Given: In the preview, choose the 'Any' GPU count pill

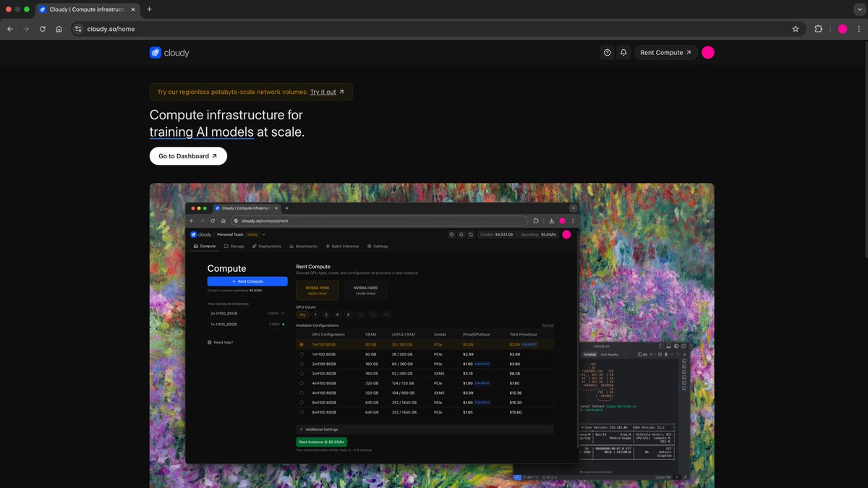Looking at the screenshot, I should point(303,314).
